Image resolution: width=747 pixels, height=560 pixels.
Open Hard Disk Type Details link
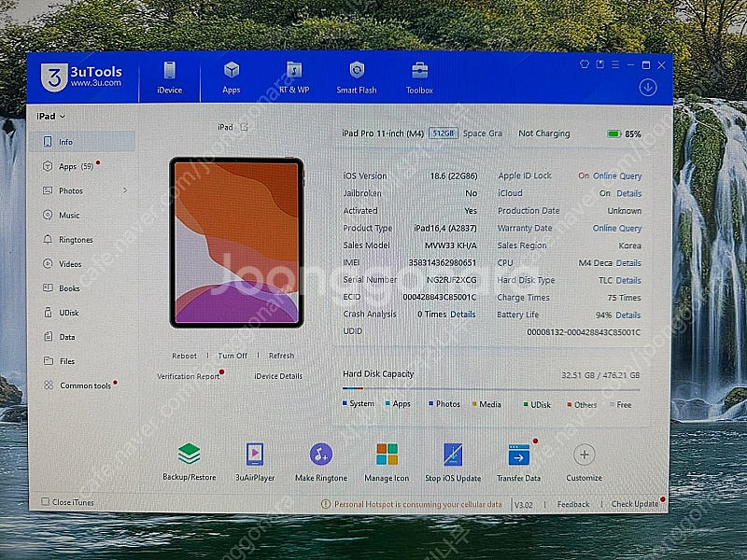pyautogui.click(x=628, y=281)
